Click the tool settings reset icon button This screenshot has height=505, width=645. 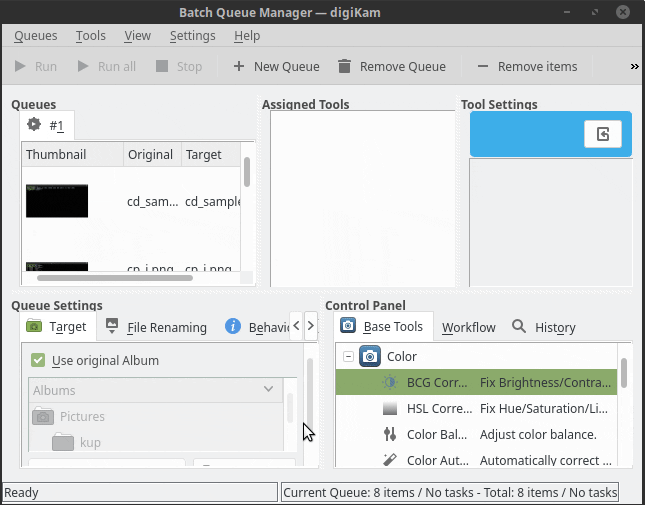pyautogui.click(x=603, y=134)
